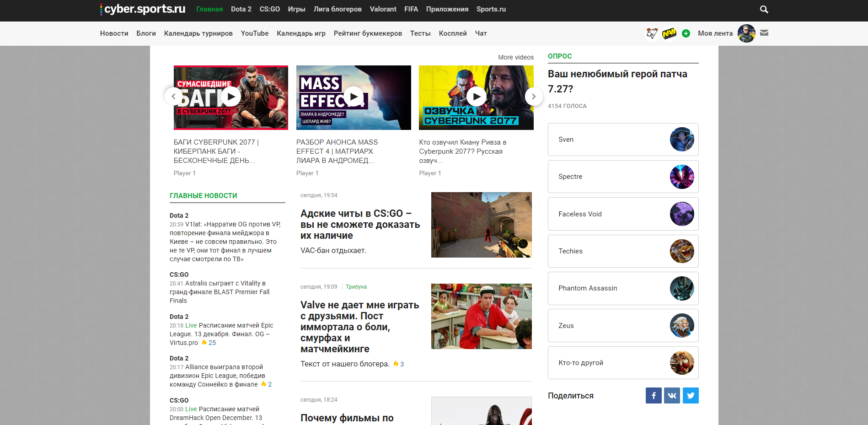The width and height of the screenshot is (868, 425).
Task: Vote for Sven in the poll
Action: [623, 140]
